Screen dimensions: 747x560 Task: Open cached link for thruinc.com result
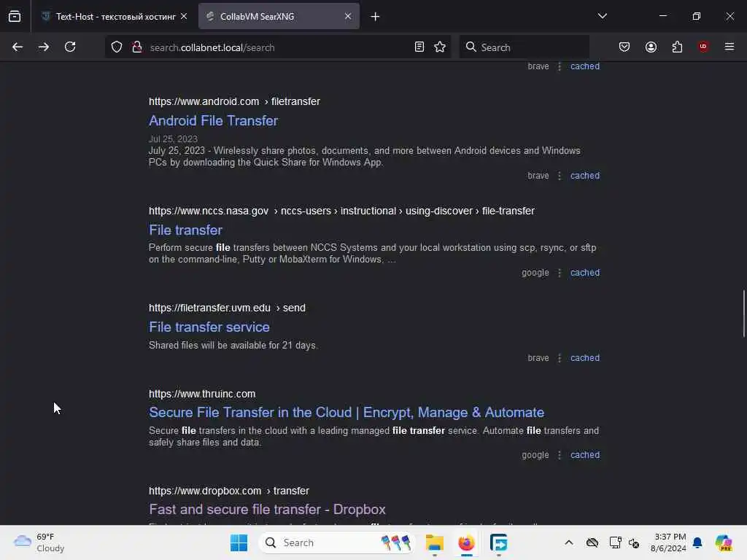click(x=585, y=455)
